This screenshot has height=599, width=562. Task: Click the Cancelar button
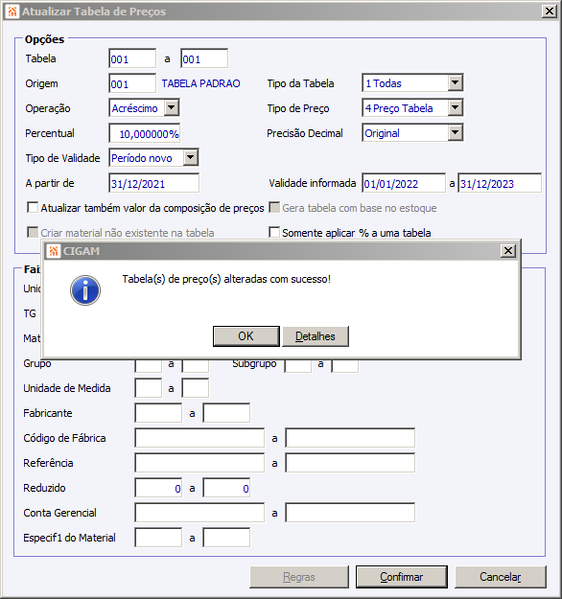point(500,577)
